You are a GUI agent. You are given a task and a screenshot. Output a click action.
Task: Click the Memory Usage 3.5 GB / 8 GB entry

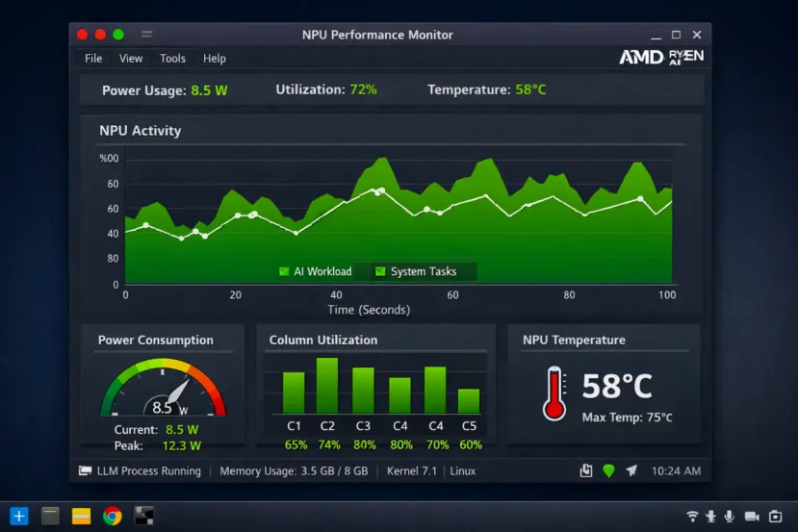(x=294, y=471)
